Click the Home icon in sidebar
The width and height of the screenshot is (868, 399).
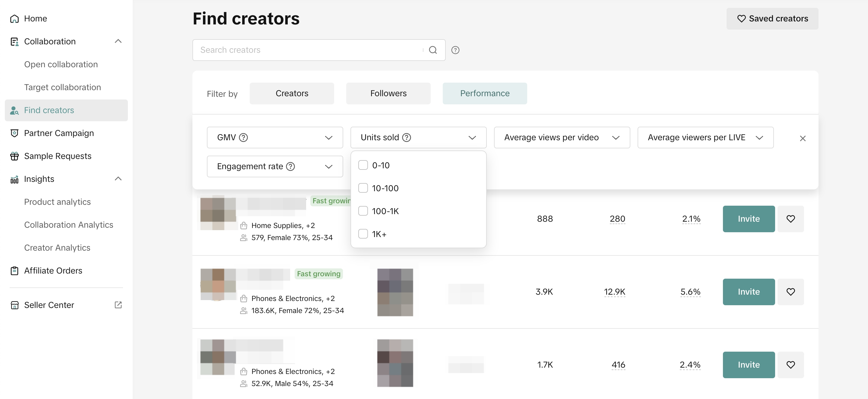point(14,18)
